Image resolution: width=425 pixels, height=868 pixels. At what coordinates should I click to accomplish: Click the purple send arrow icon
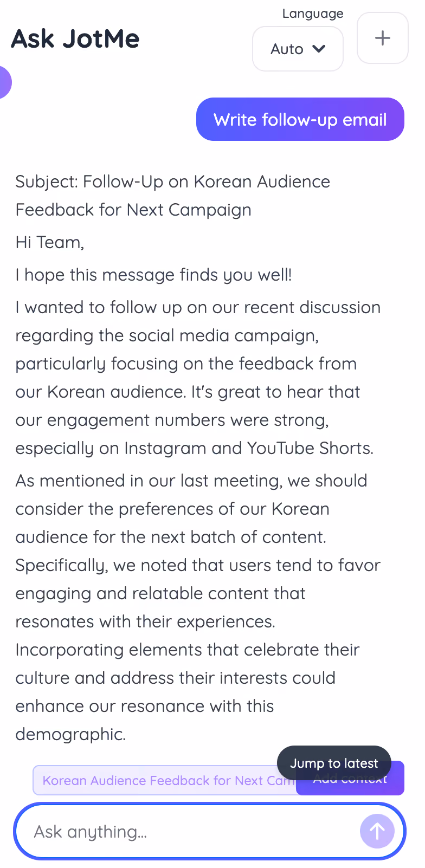pyautogui.click(x=377, y=831)
